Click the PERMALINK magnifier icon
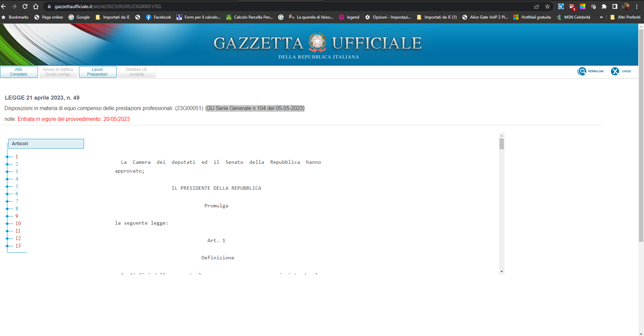The width and height of the screenshot is (644, 336). [x=582, y=71]
